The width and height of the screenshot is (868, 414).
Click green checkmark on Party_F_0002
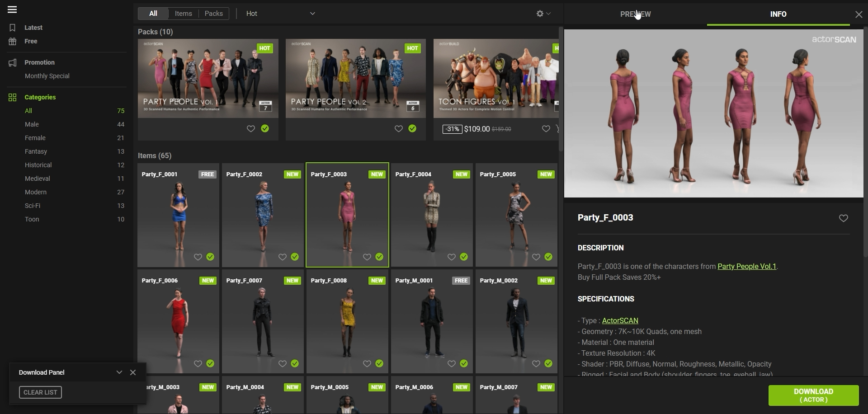click(295, 257)
